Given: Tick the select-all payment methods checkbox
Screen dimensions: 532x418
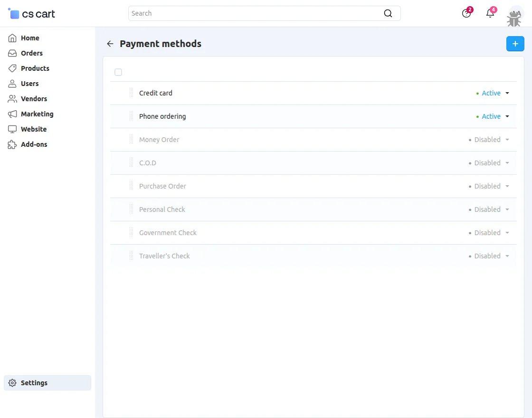Looking at the screenshot, I should [x=118, y=72].
